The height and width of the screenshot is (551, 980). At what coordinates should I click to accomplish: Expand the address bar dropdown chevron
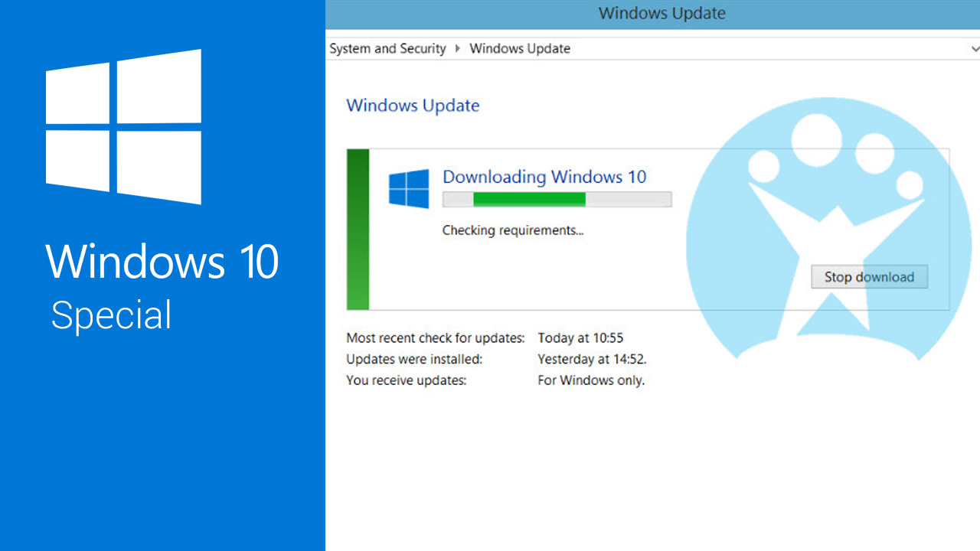click(974, 49)
